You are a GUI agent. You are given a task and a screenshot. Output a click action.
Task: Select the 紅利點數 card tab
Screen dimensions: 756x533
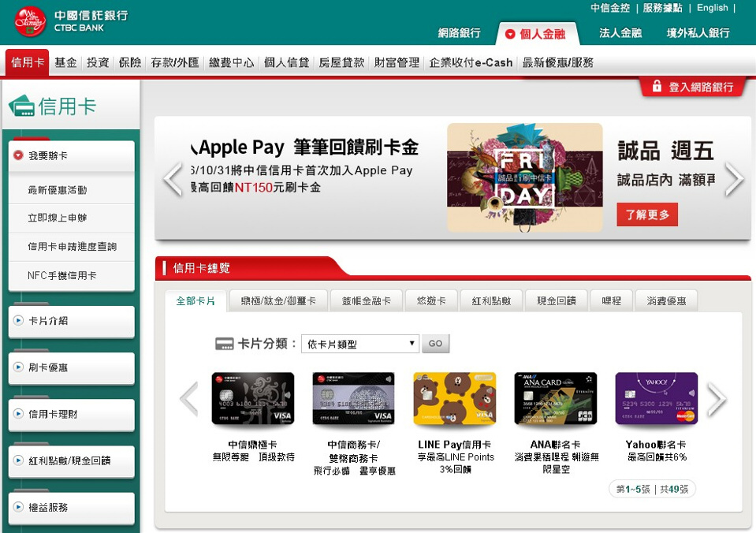pos(491,301)
